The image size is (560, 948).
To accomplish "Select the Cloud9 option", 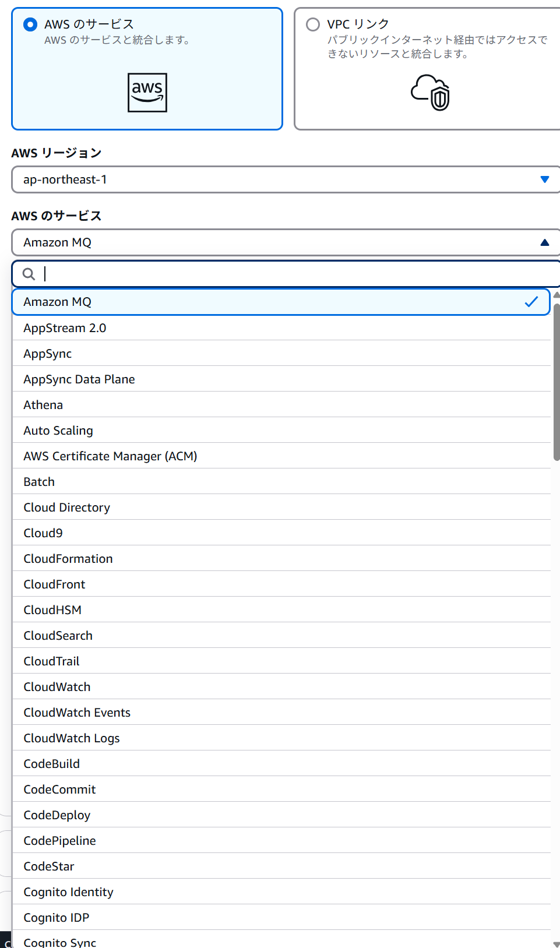I will pyautogui.click(x=281, y=533).
